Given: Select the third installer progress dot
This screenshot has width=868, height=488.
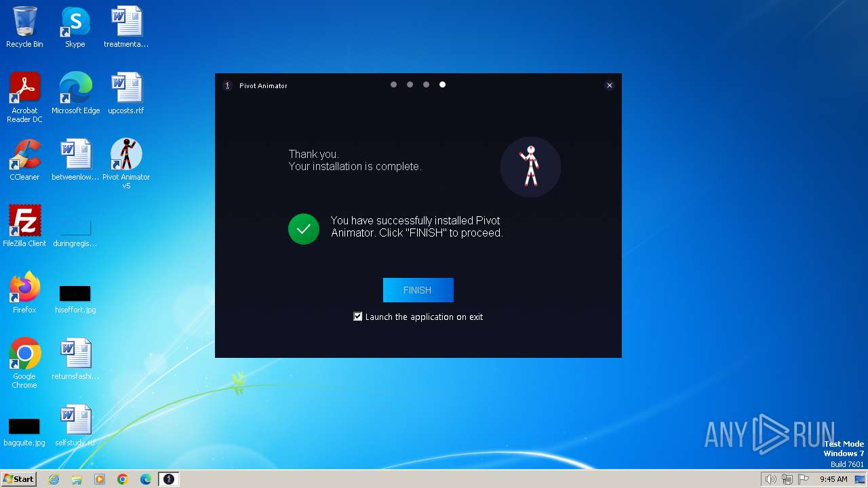Looking at the screenshot, I should coord(426,85).
